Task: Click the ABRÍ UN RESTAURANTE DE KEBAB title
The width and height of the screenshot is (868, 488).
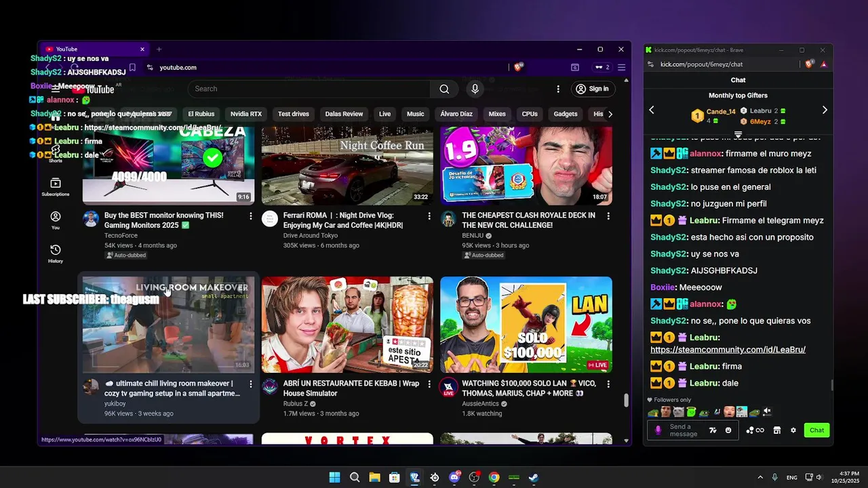Action: point(351,388)
